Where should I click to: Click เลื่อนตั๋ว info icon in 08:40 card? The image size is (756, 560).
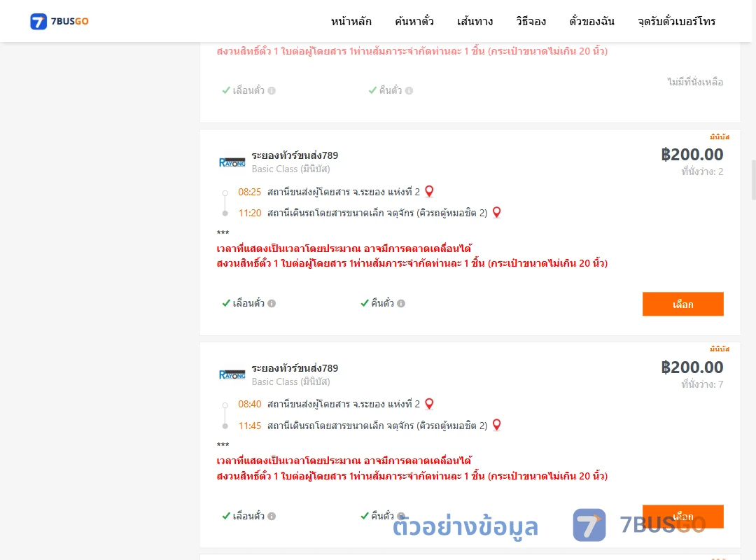pyautogui.click(x=272, y=516)
